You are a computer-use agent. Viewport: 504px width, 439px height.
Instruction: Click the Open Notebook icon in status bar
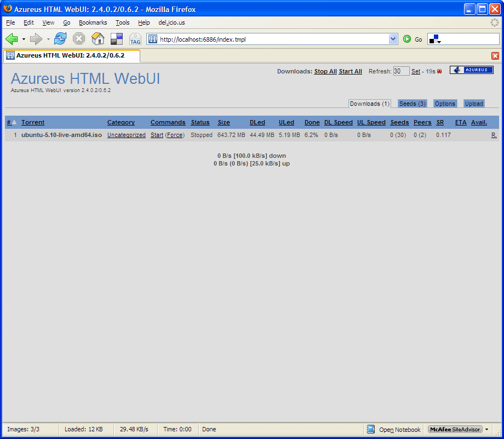[371, 429]
